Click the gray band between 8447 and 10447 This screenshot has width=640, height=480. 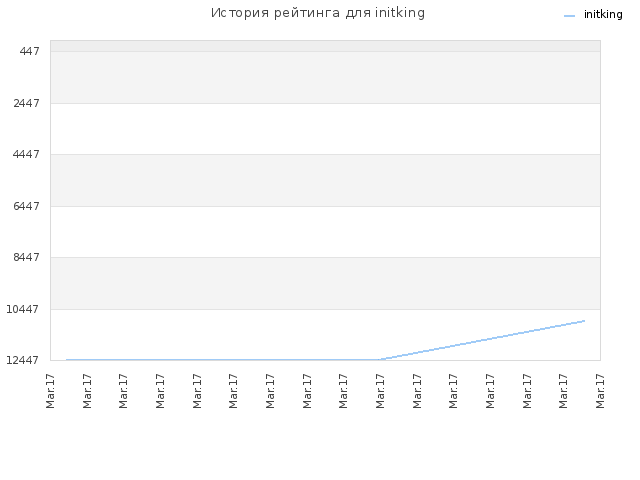(x=325, y=283)
